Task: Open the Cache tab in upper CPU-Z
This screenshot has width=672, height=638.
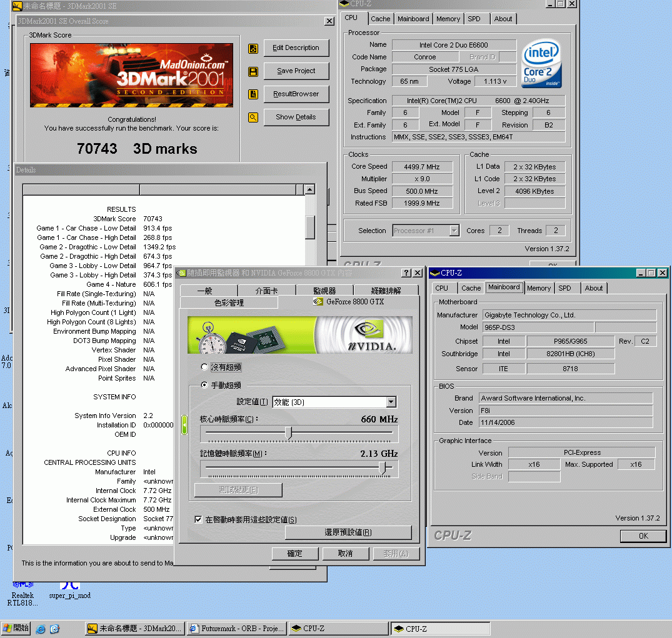Action: tap(380, 19)
